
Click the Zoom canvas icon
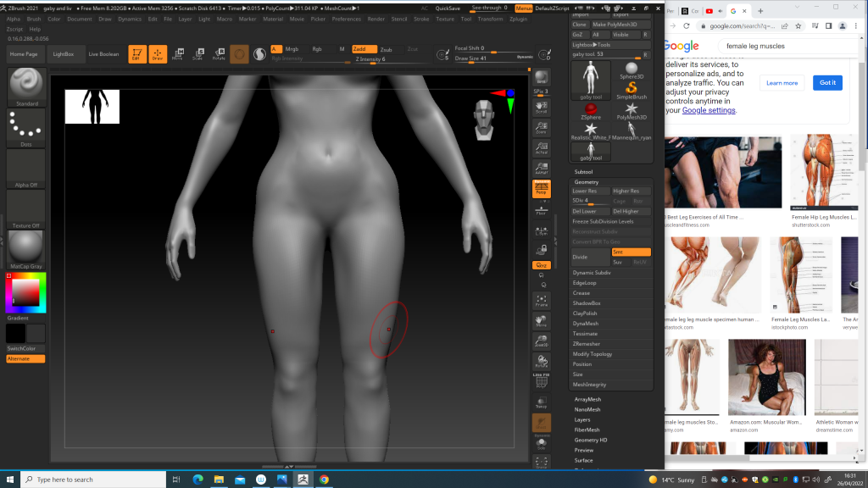[542, 128]
